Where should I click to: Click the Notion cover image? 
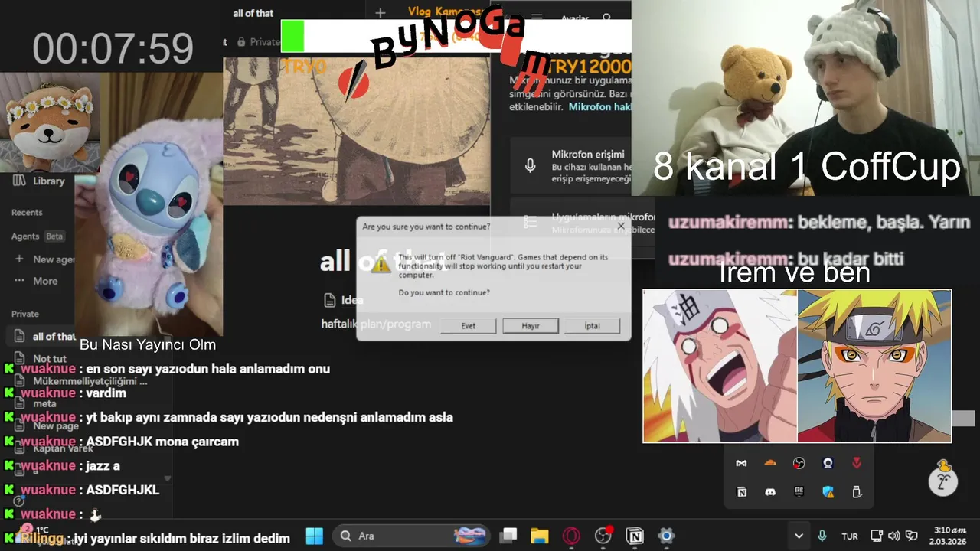point(357,130)
